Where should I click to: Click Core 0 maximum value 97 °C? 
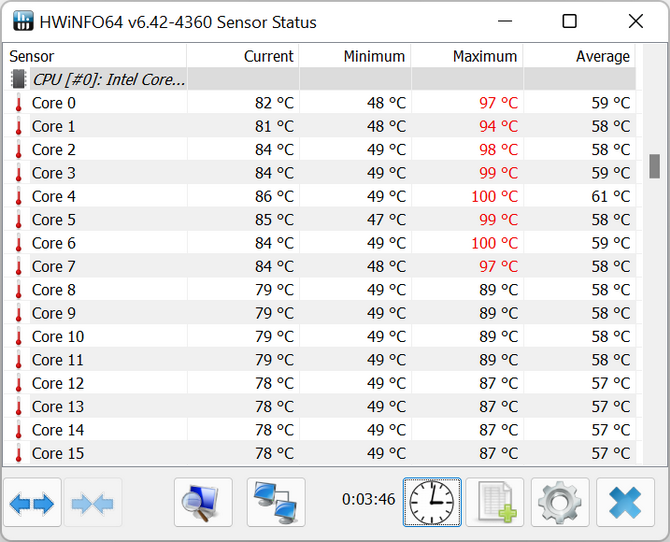498,103
